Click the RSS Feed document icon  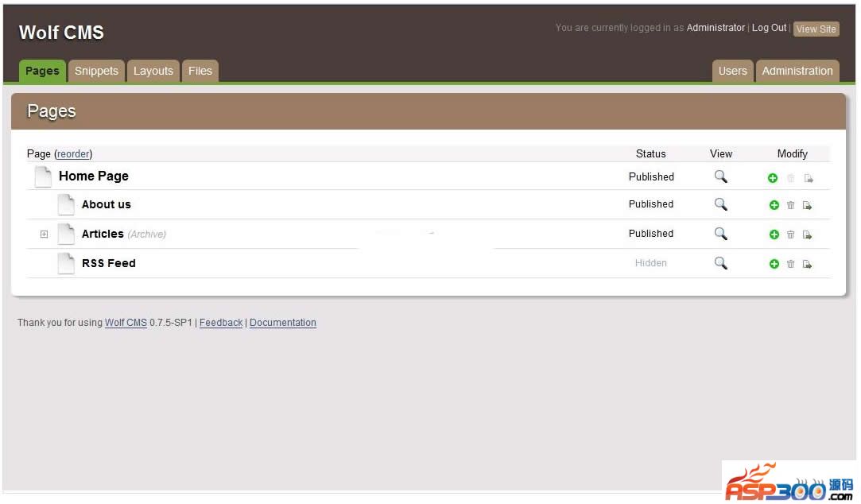click(x=66, y=263)
